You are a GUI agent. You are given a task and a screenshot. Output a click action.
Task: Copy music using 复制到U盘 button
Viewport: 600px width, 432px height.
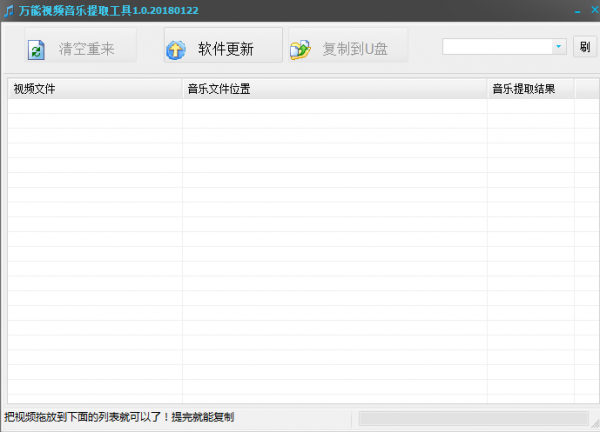348,45
